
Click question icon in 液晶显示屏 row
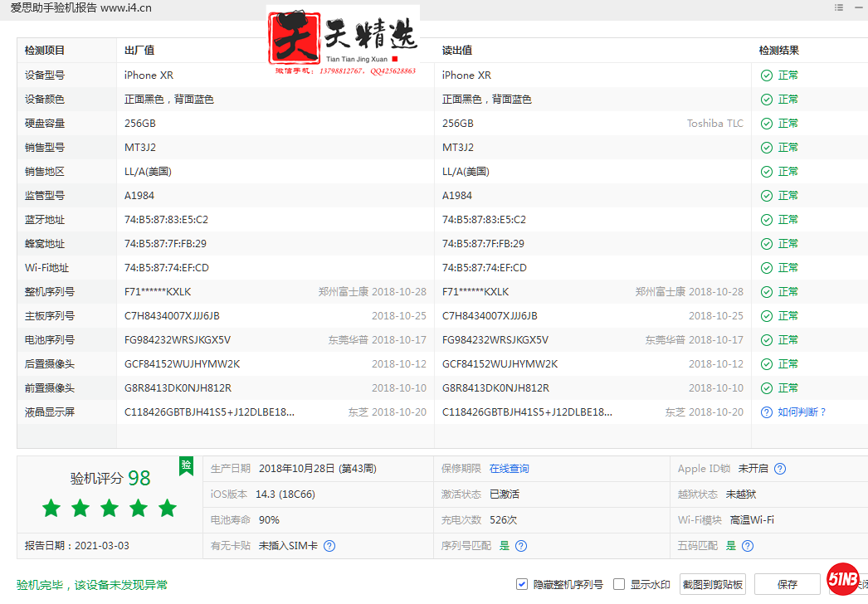click(767, 412)
